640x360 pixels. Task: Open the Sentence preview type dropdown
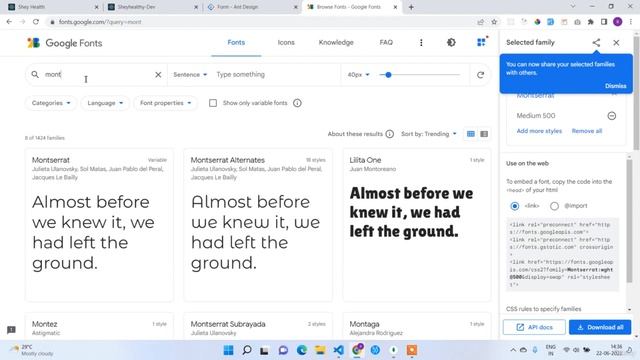pyautogui.click(x=190, y=75)
